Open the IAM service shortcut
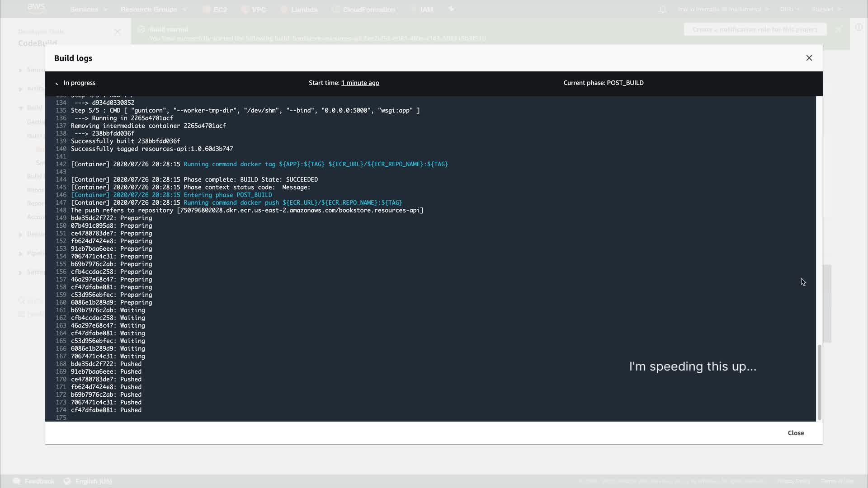Viewport: 868px width, 488px height. tap(426, 9)
